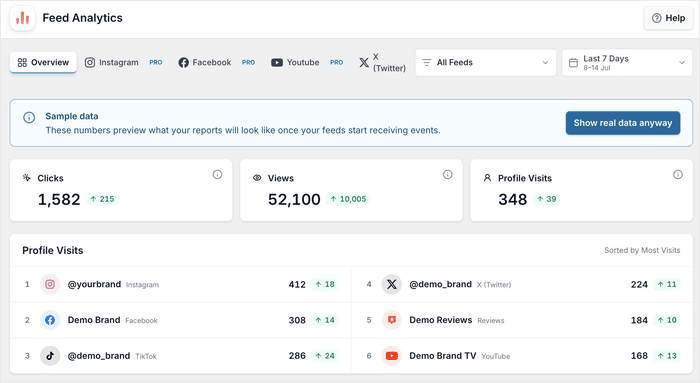Click the Sample data info circle icon

pyautogui.click(x=29, y=117)
